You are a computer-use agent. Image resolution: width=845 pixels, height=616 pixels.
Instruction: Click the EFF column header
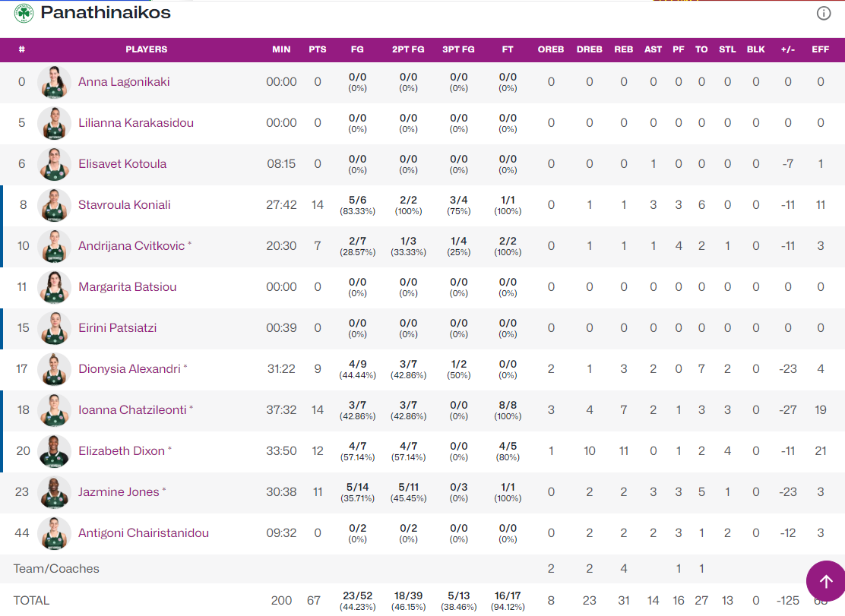click(x=820, y=49)
